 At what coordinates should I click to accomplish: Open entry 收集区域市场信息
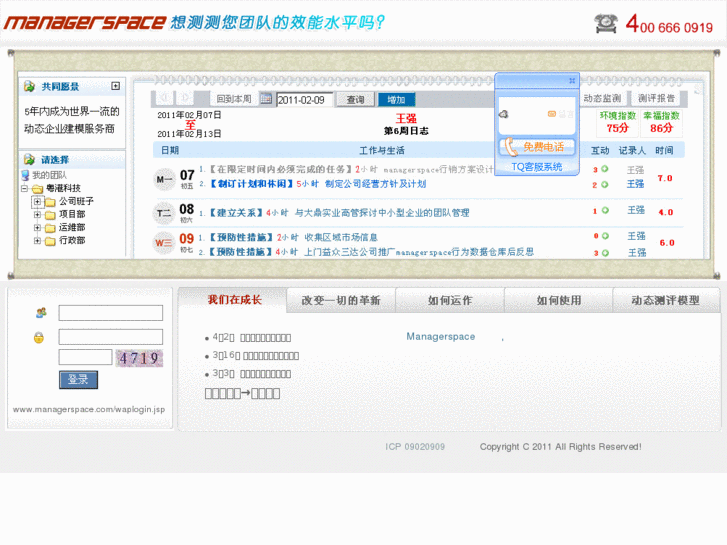click(x=341, y=237)
